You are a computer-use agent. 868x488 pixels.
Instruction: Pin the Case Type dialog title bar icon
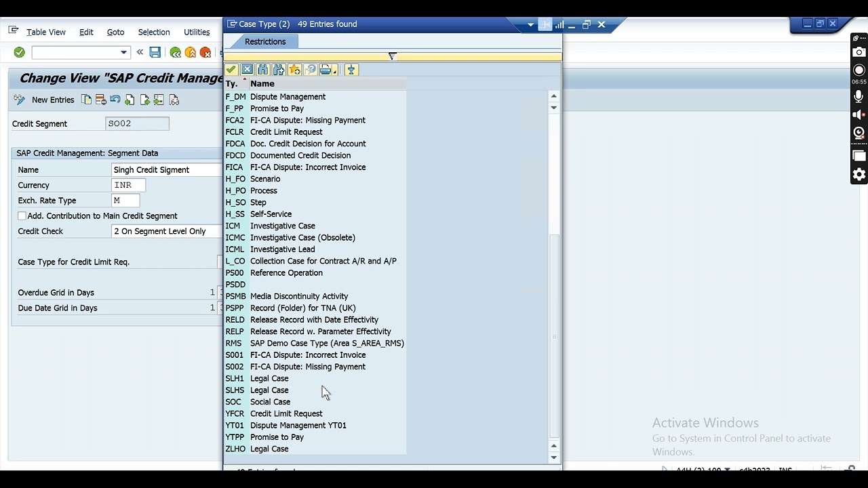click(x=545, y=24)
